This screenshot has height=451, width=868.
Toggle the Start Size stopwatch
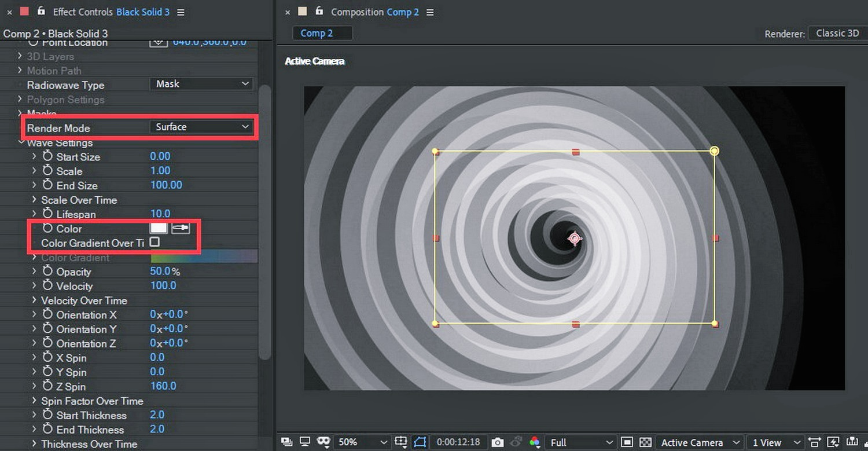pyautogui.click(x=47, y=156)
